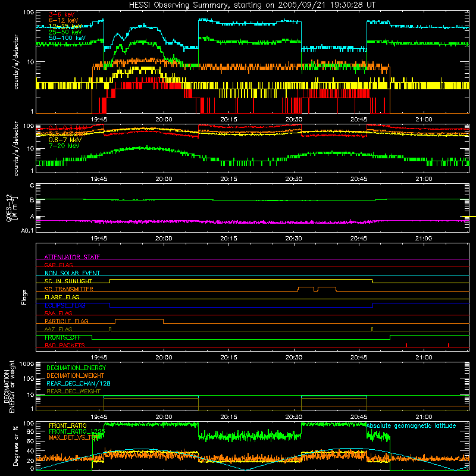Select the orange 6-12 keV legend label
476x476 pixels.
pos(64,20)
